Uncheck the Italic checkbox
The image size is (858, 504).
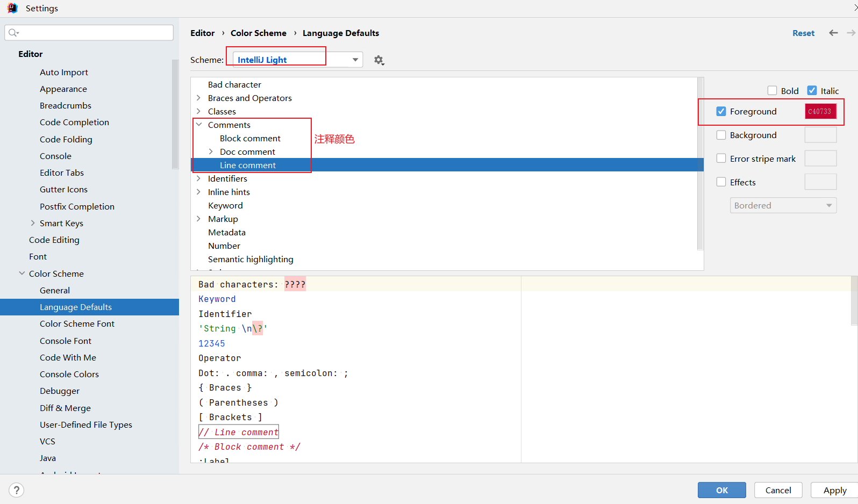(x=812, y=91)
